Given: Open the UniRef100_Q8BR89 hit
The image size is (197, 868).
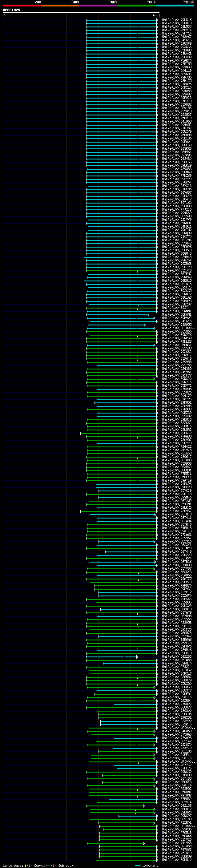Looking at the screenshot, I should 176,856.
